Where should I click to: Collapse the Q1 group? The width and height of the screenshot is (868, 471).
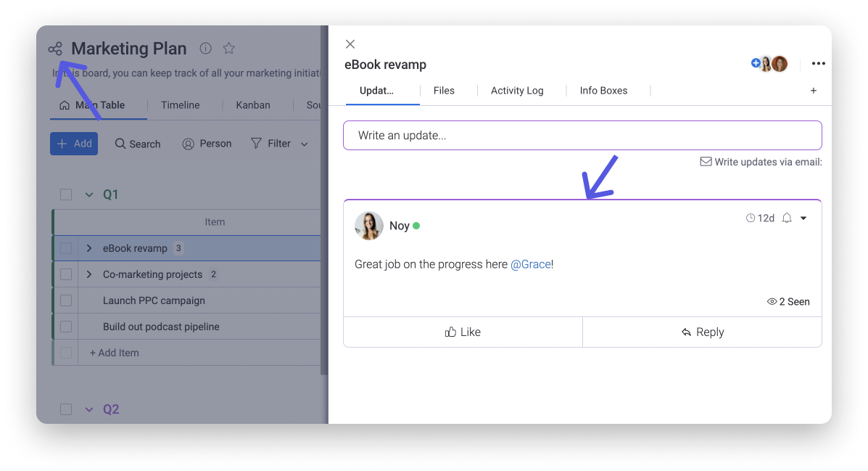(89, 194)
